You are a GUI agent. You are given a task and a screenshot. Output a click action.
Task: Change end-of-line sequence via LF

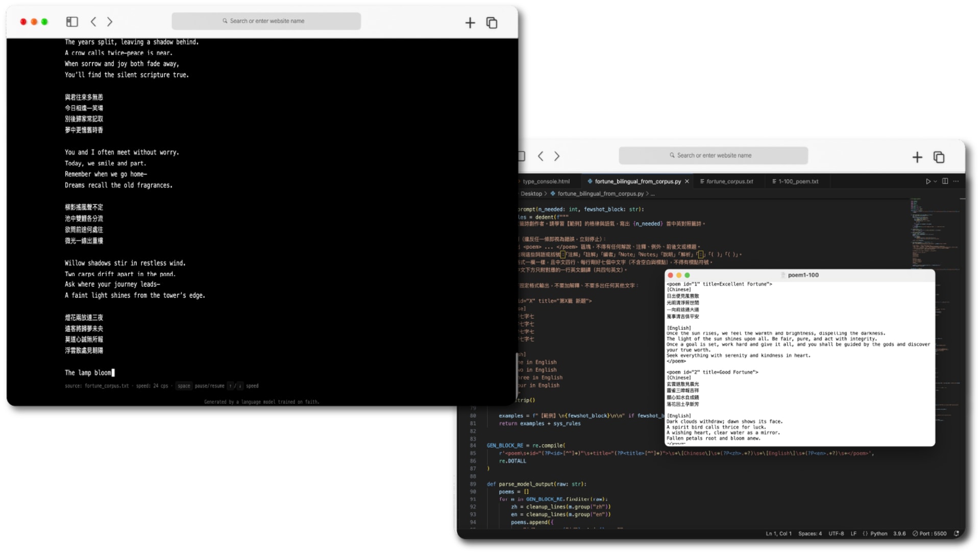click(853, 534)
